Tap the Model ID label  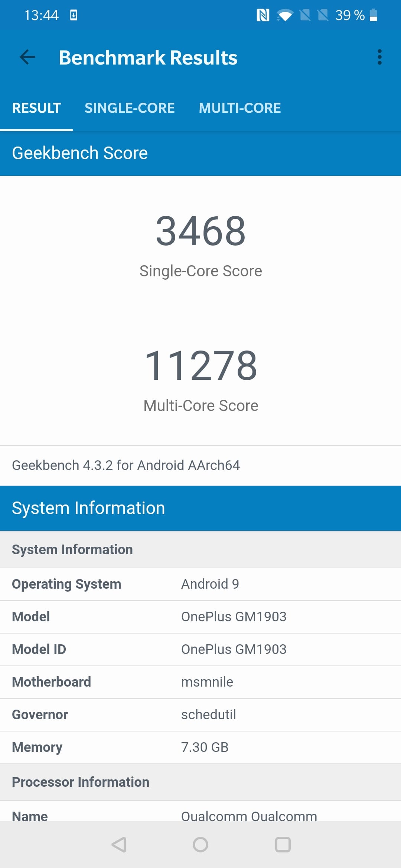point(39,650)
